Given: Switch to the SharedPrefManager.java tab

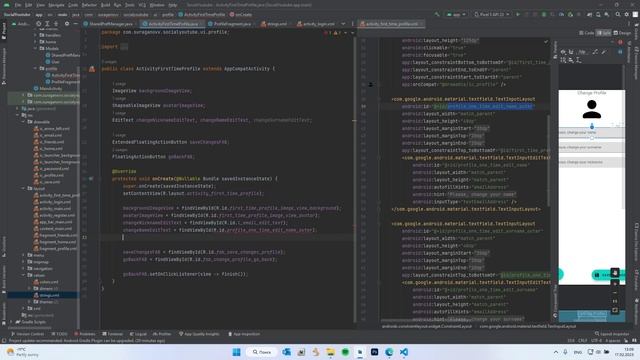Looking at the screenshot, I should [x=108, y=24].
